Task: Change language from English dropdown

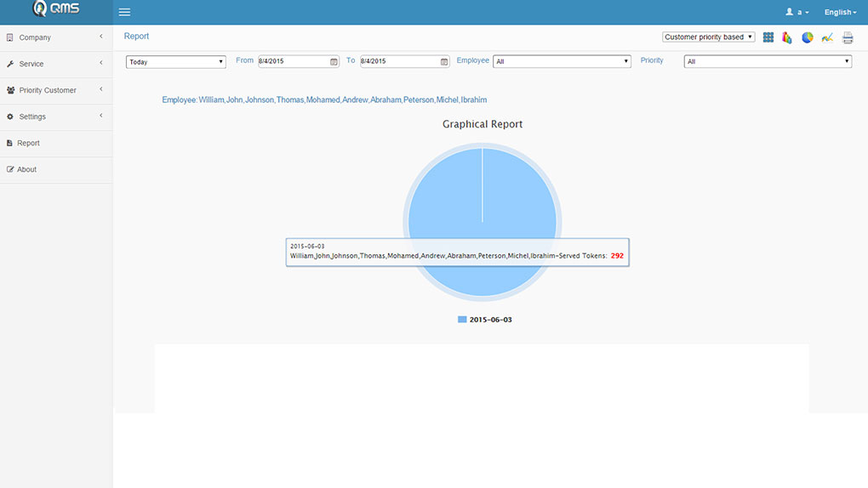Action: click(840, 13)
